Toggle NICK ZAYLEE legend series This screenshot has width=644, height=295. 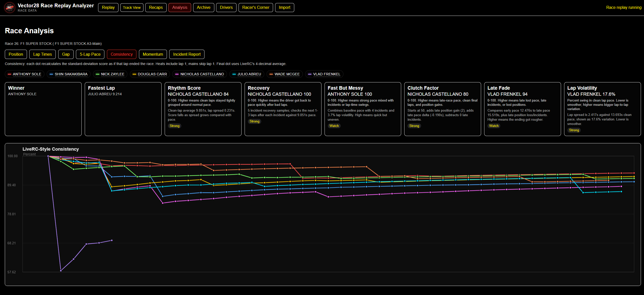[110, 74]
